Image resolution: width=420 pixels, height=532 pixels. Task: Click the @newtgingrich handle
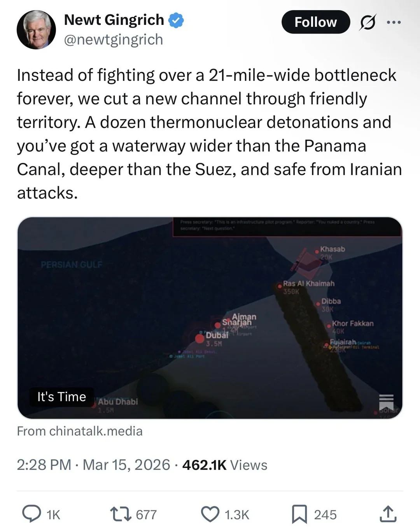click(x=113, y=40)
